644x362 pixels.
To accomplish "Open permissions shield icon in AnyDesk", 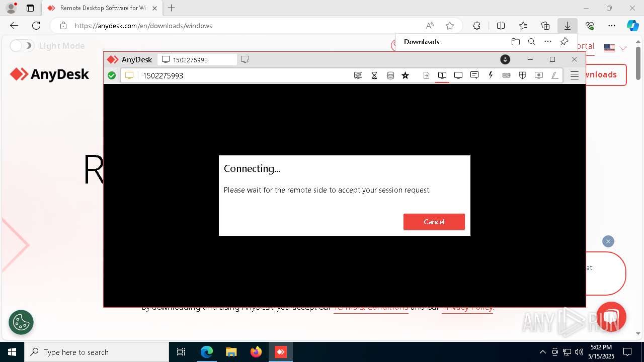I will (522, 75).
